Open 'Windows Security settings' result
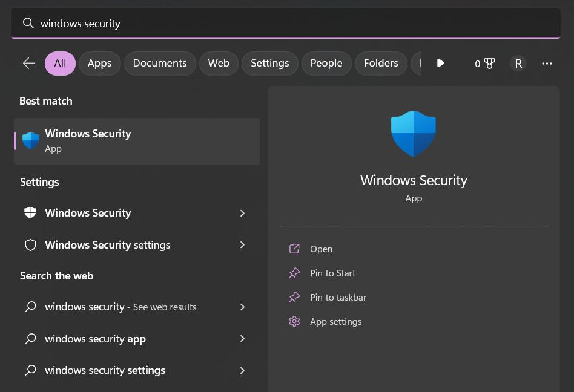574x392 pixels. (137, 244)
